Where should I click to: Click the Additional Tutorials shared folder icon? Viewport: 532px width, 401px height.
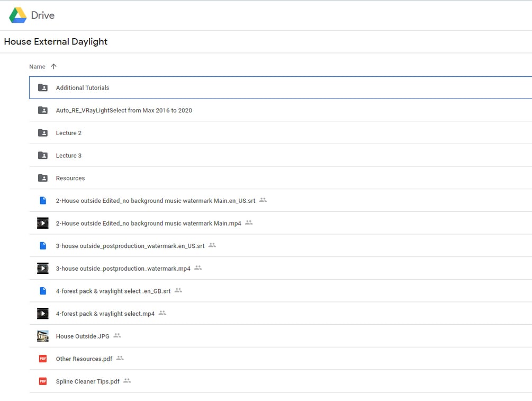point(43,88)
